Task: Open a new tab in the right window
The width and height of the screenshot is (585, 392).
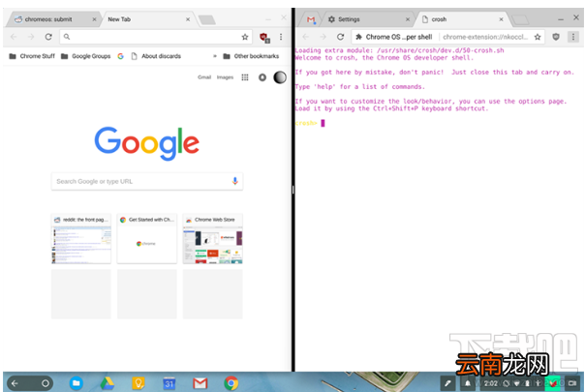Action: coord(520,19)
